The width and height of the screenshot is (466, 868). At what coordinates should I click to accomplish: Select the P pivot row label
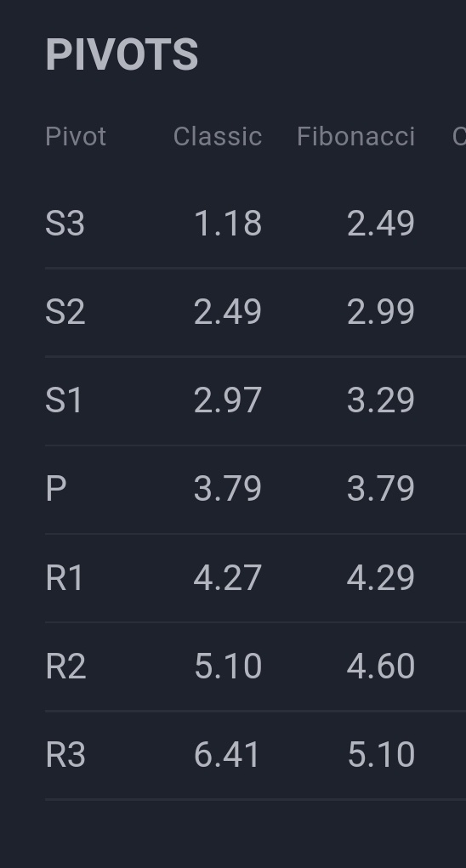(56, 489)
